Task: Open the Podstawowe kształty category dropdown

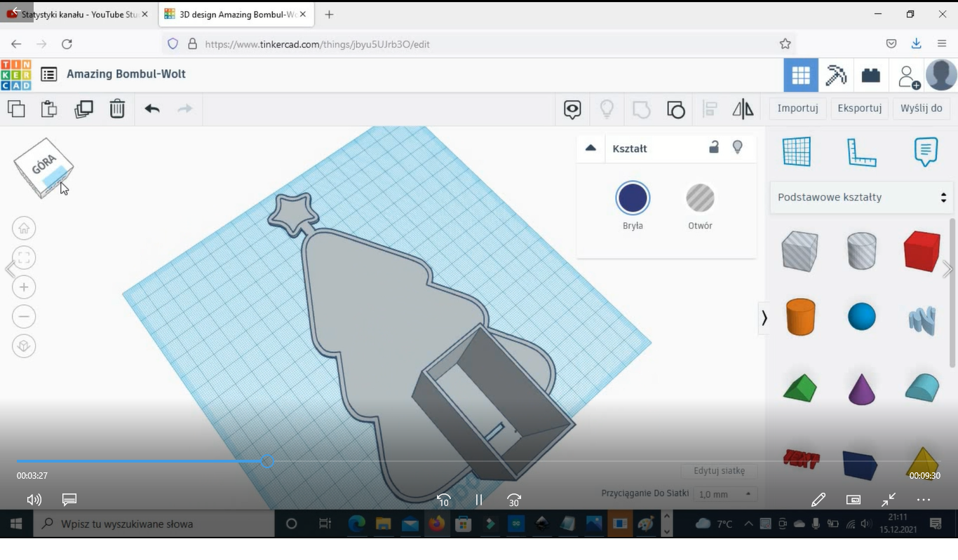Action: click(x=861, y=197)
